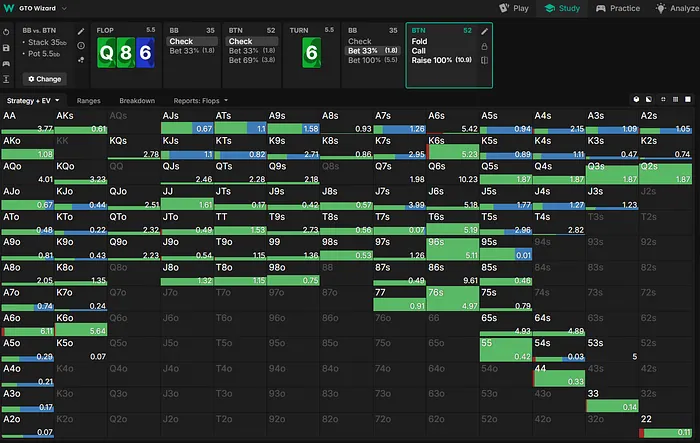Select Fold in the BTN turn panel
Image resolution: width=700 pixels, height=443 pixels.
pyautogui.click(x=419, y=41)
